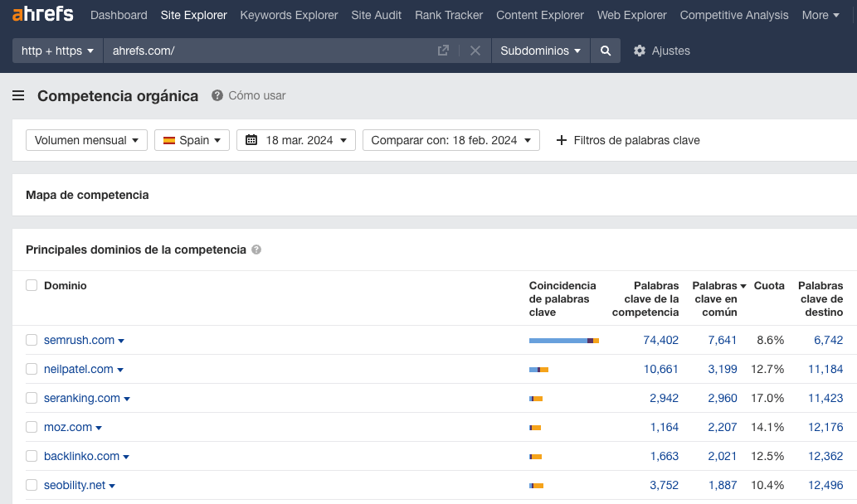857x504 pixels.
Task: Select the checkbox for semrush.com row
Action: click(32, 340)
